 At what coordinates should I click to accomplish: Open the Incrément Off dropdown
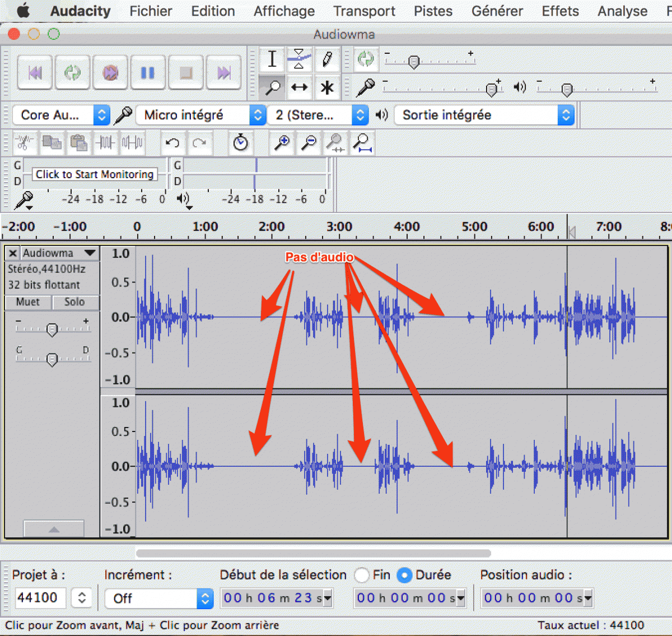pyautogui.click(x=159, y=598)
